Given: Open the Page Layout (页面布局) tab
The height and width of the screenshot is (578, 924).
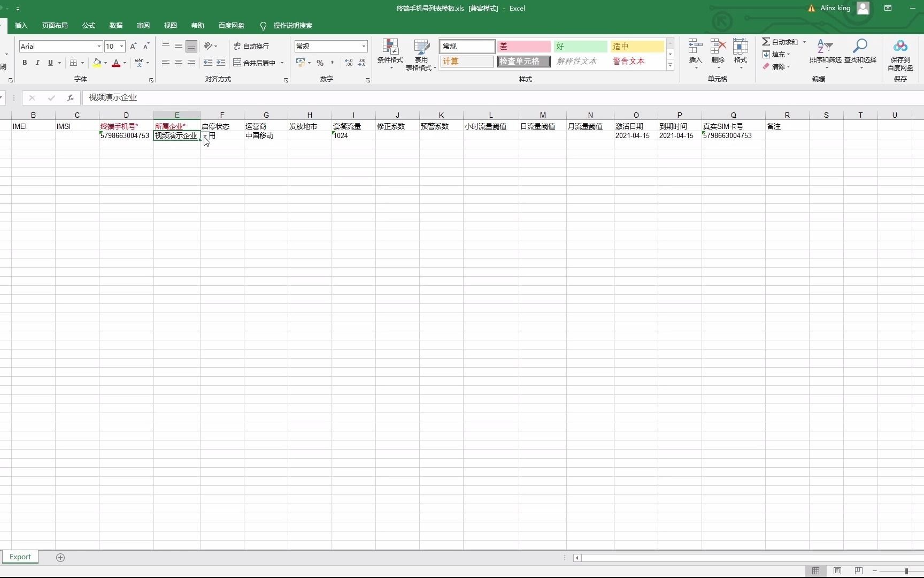Looking at the screenshot, I should pyautogui.click(x=55, y=26).
